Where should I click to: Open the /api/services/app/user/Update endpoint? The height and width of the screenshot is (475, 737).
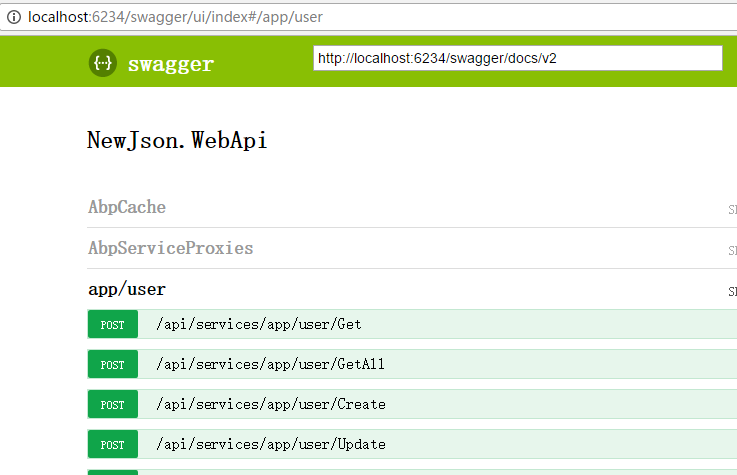coord(271,444)
